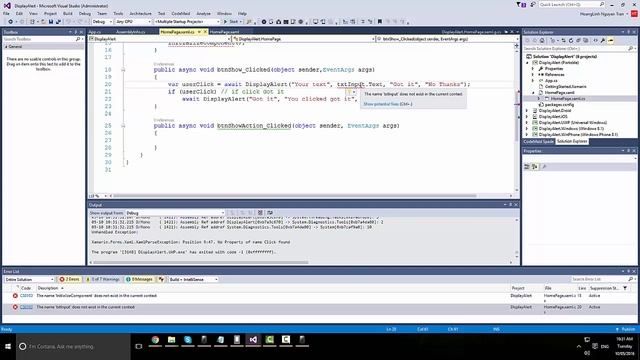Click the Start debugging button
Screen dimensions: 640x360
[231, 22]
